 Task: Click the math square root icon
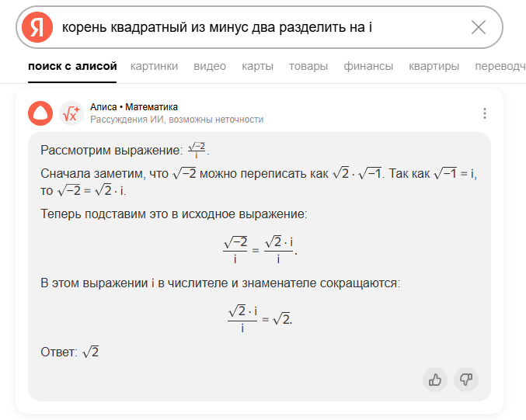[x=71, y=113]
